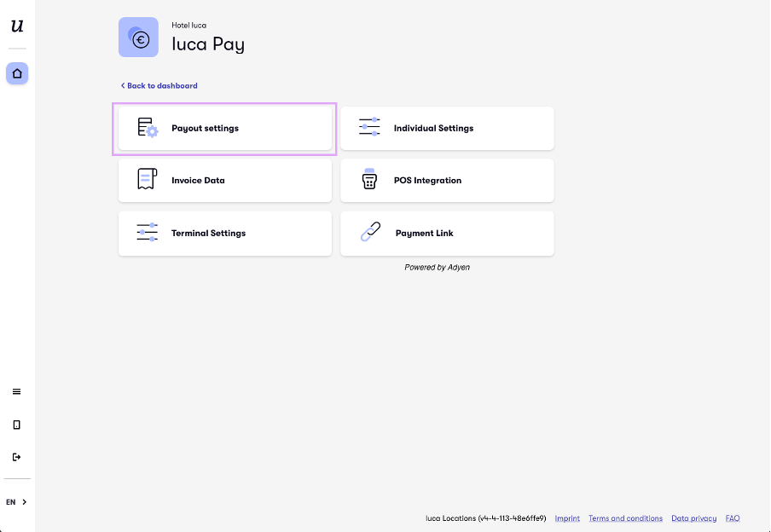Open the POS Integration label

428,181
